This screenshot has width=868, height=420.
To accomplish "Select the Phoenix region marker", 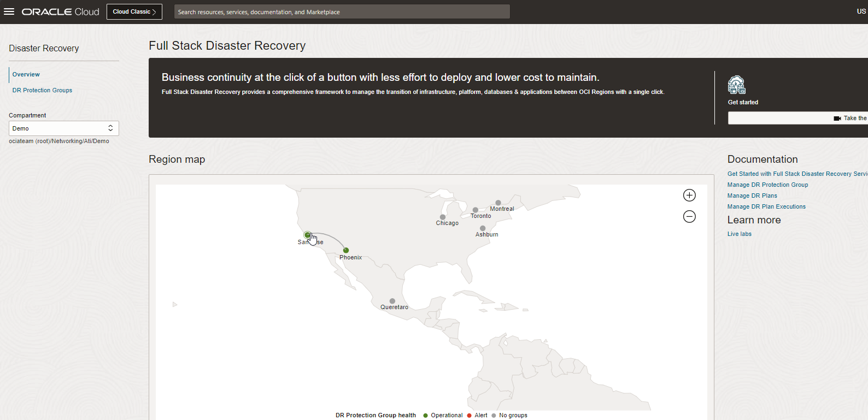I will point(346,250).
